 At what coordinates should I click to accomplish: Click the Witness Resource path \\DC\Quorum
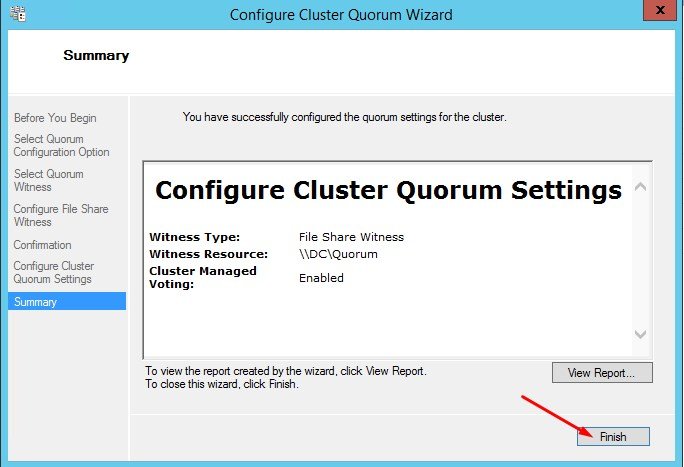pos(338,254)
